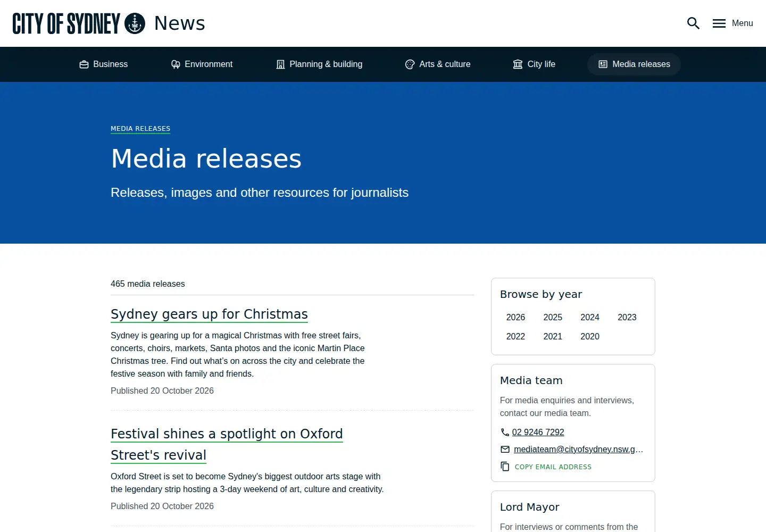Click the Media team heading
766x532 pixels.
tap(531, 381)
